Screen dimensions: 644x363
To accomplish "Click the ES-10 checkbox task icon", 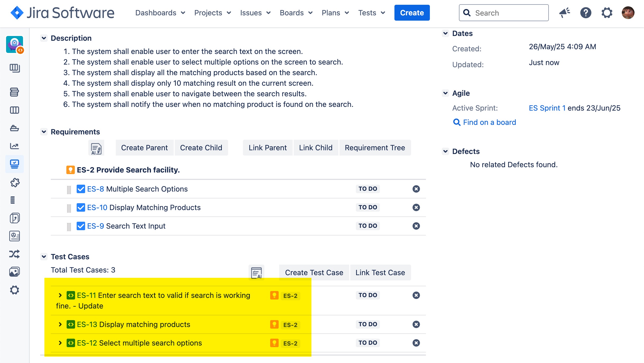I will pyautogui.click(x=81, y=207).
